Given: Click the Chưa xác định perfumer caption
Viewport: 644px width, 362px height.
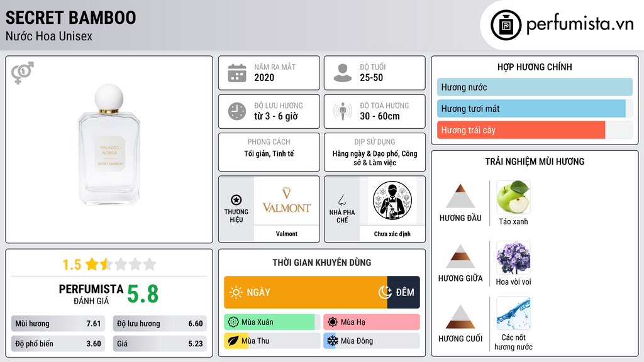Looking at the screenshot, I should point(392,234).
